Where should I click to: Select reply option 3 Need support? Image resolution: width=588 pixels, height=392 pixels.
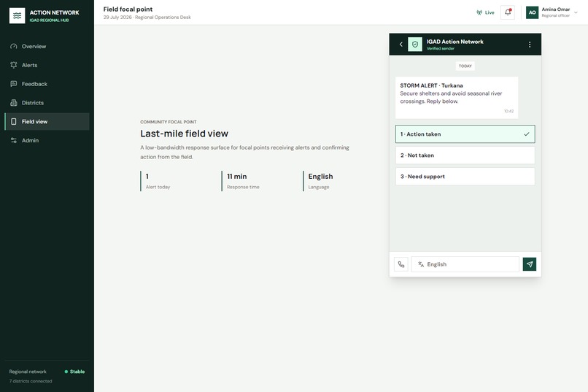click(465, 177)
